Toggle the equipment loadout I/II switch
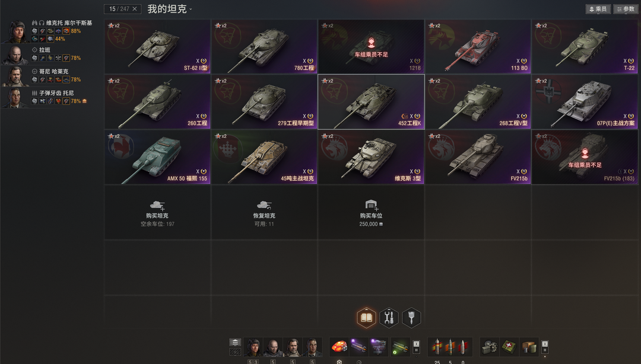Image resolution: width=641 pixels, height=364 pixels. click(416, 347)
